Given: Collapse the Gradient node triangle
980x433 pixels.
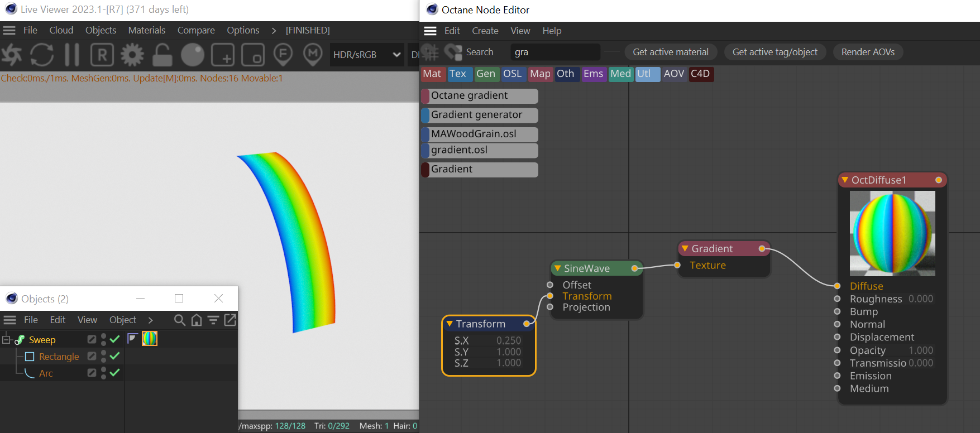Looking at the screenshot, I should pyautogui.click(x=685, y=248).
